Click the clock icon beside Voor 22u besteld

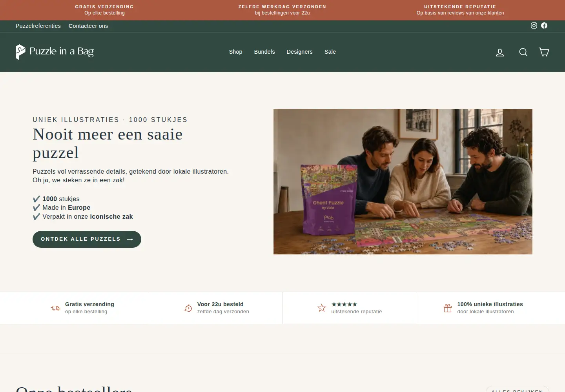coord(188,308)
